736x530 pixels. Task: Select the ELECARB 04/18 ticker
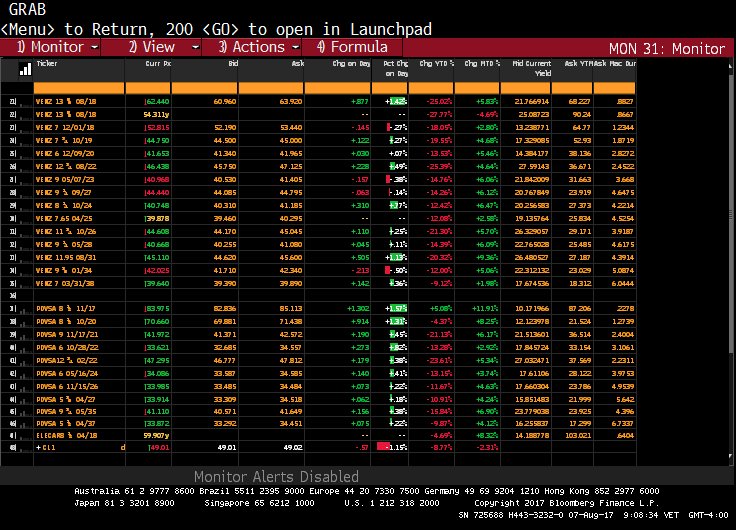[67, 436]
